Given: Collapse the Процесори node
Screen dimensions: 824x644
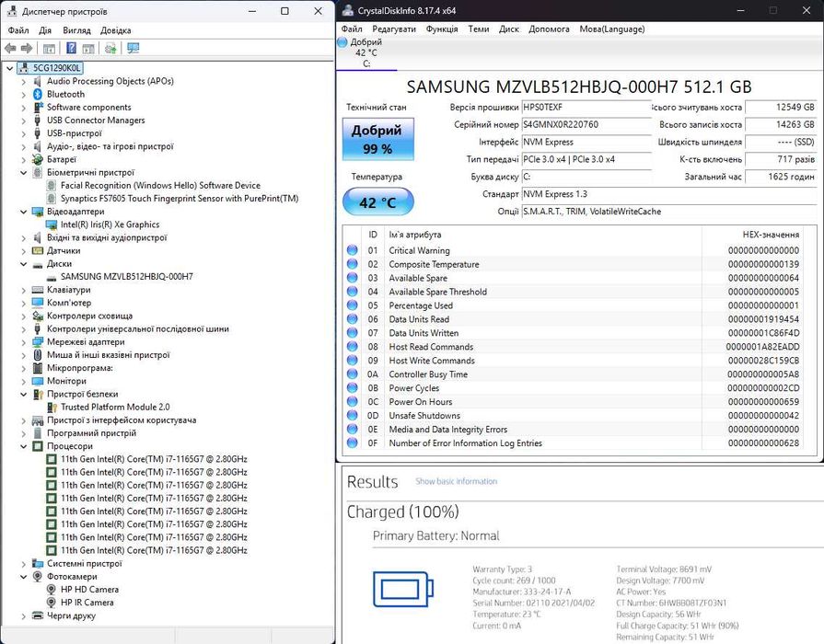Looking at the screenshot, I should click(x=23, y=446).
